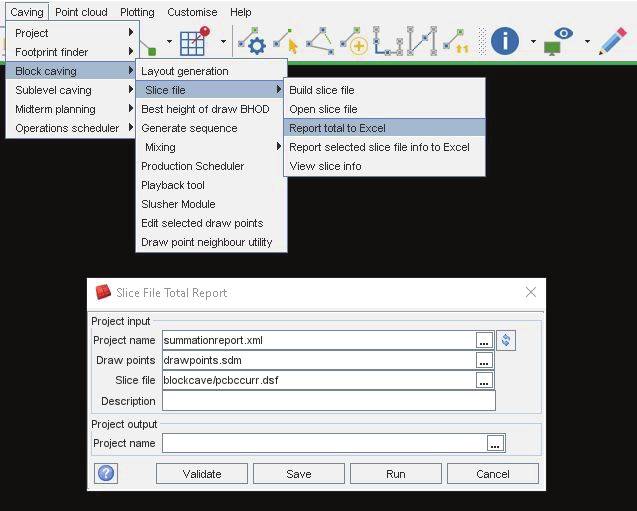Image resolution: width=637 pixels, height=511 pixels.
Task: Click the refresh icon beside Project name
Action: point(506,340)
